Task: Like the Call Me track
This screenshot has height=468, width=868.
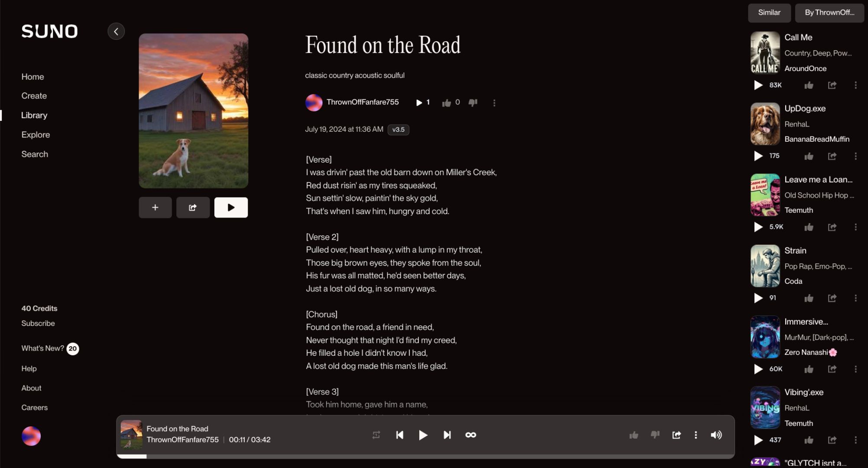Action: pos(809,85)
